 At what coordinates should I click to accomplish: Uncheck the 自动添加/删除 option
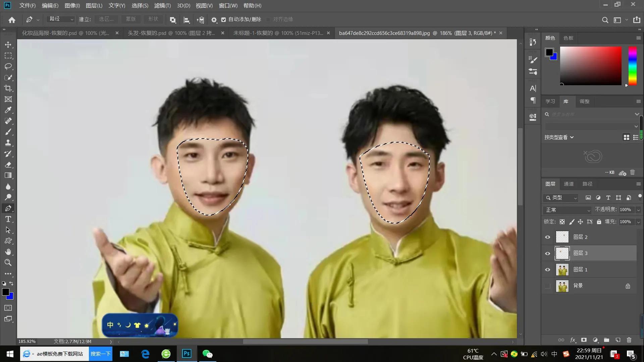(x=224, y=19)
